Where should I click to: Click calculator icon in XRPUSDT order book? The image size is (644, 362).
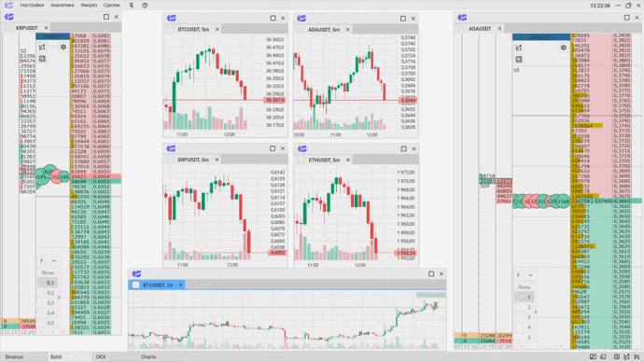pos(42,59)
